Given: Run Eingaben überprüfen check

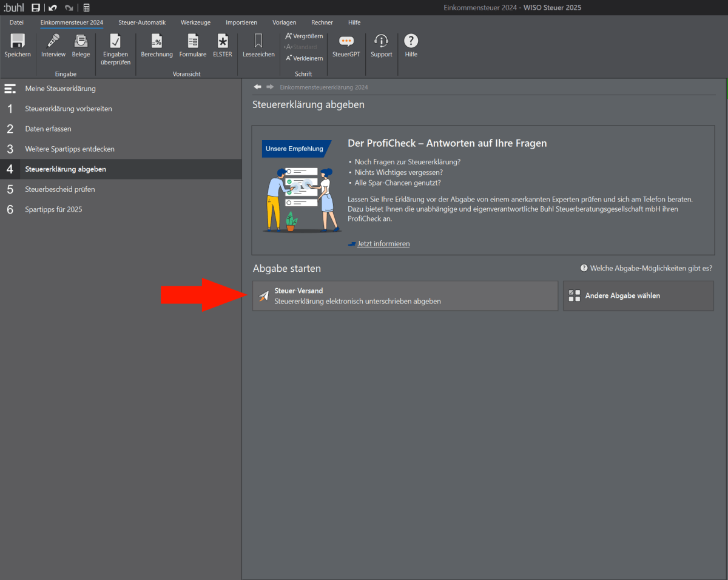Looking at the screenshot, I should tap(115, 50).
